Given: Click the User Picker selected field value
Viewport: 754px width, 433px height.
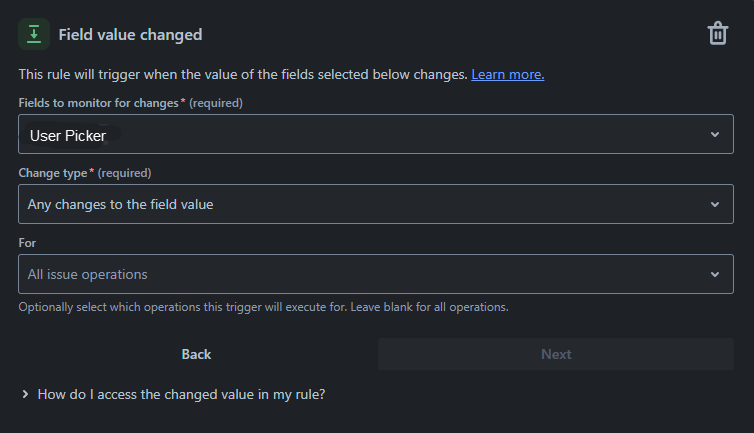Looking at the screenshot, I should pos(68,135).
